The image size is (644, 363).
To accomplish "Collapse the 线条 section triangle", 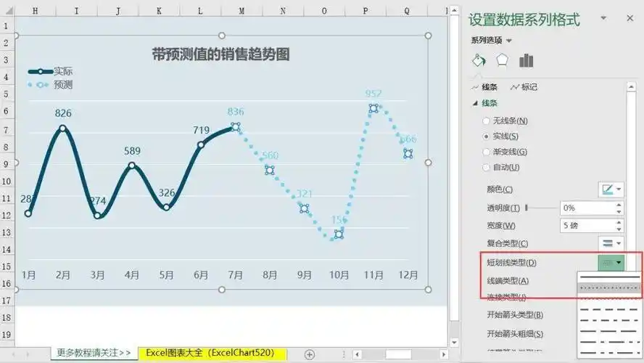I will [x=475, y=103].
